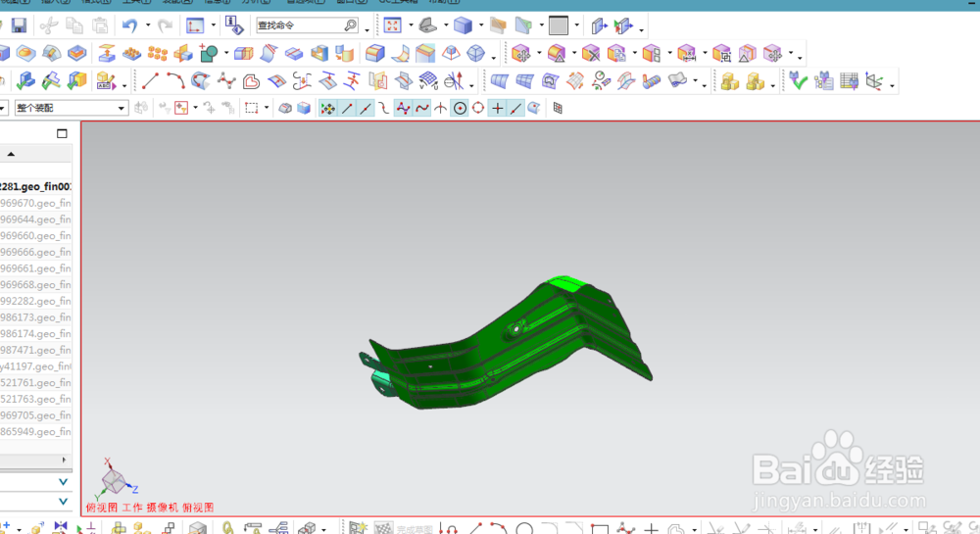Select 865949.geo_fin row in navigator

click(35, 431)
